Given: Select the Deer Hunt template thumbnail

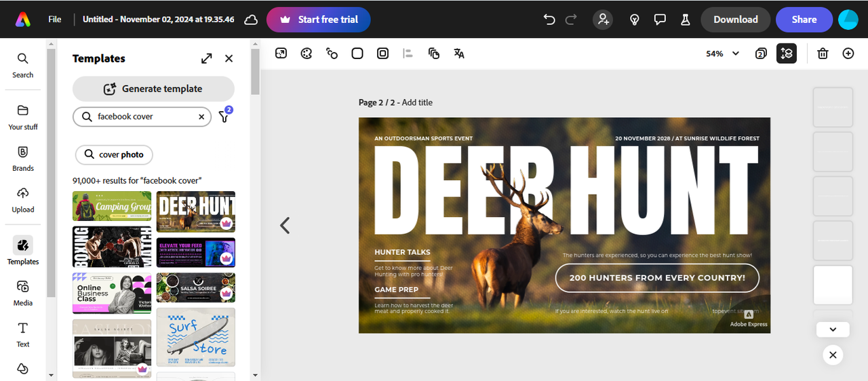Looking at the screenshot, I should click(196, 212).
